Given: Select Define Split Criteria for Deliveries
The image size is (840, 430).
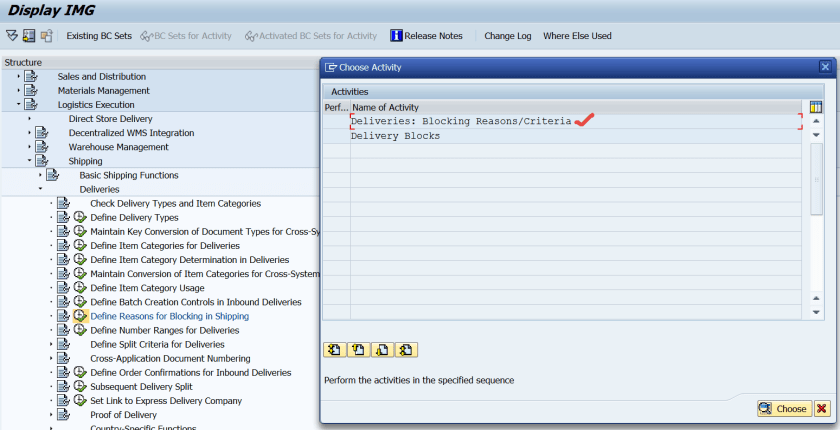Looking at the screenshot, I should tap(157, 344).
